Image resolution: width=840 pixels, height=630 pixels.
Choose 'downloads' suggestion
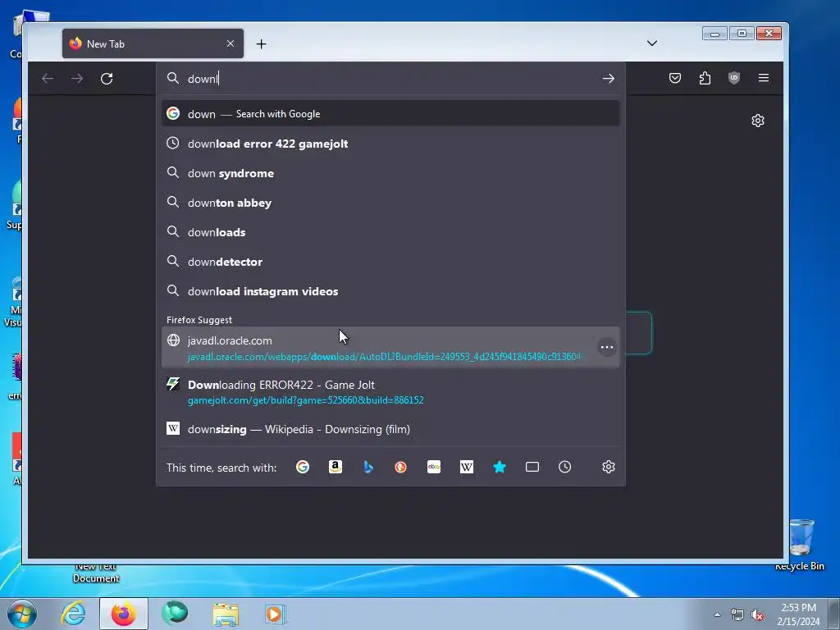[x=390, y=232]
